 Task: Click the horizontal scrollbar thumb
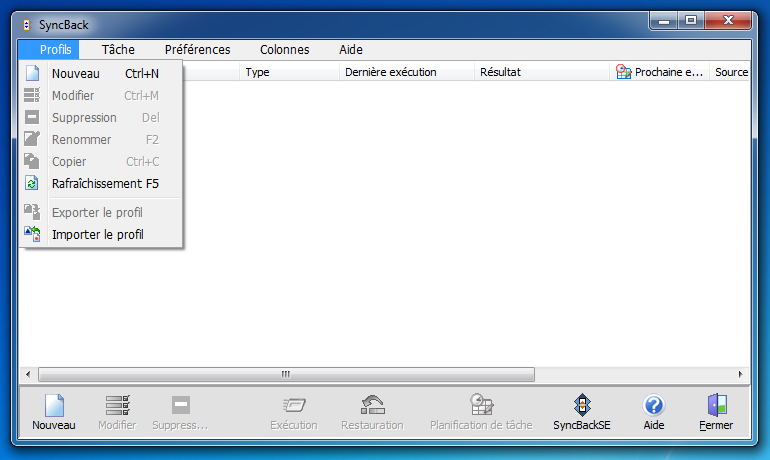click(286, 375)
